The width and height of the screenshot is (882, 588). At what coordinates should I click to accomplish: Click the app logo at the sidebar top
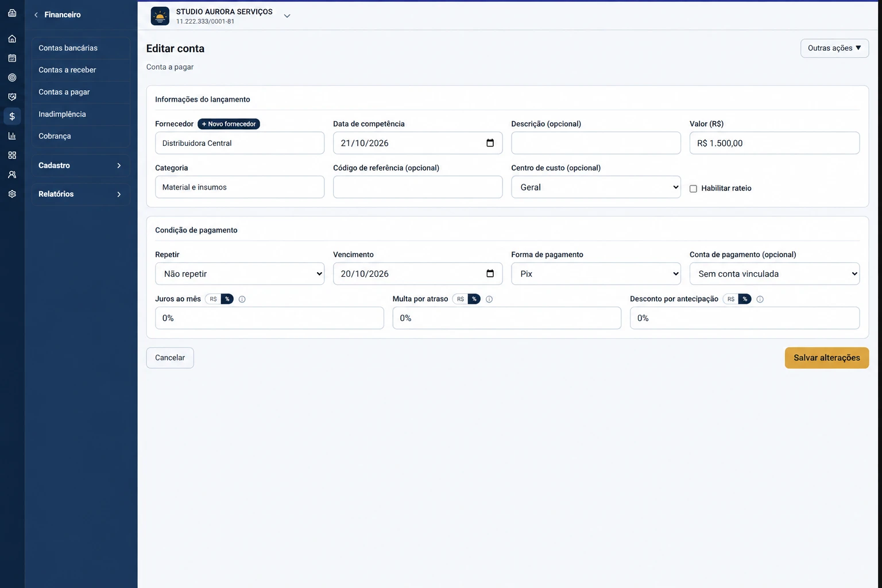[12, 13]
